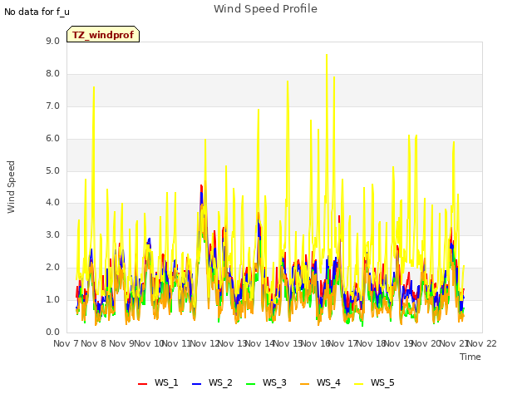Select the red WS_1 legend swatch
Image resolution: width=532 pixels, height=399 pixels.
point(142,384)
